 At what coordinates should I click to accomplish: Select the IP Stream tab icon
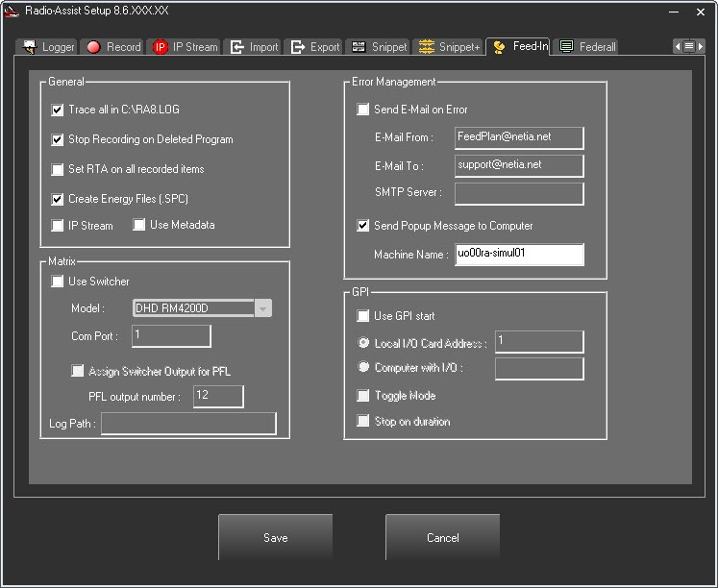pyautogui.click(x=161, y=46)
